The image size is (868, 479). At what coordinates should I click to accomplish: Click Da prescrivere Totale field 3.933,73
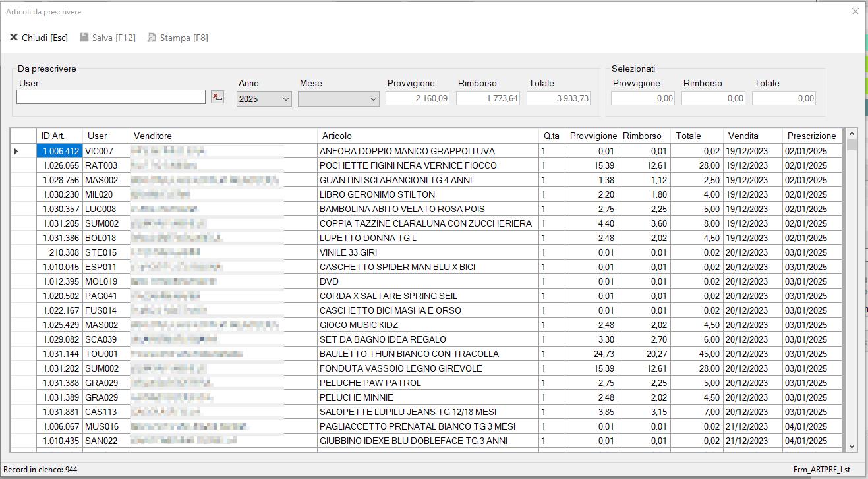tap(559, 98)
